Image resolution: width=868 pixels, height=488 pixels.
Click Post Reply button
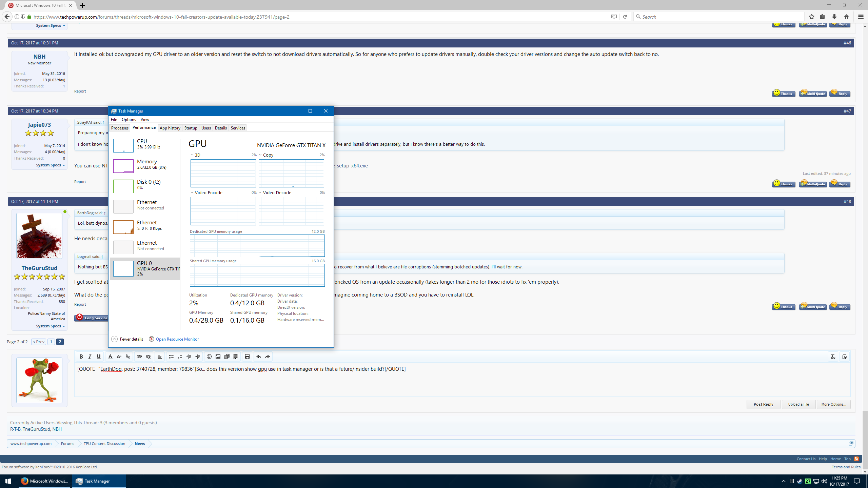coord(763,404)
